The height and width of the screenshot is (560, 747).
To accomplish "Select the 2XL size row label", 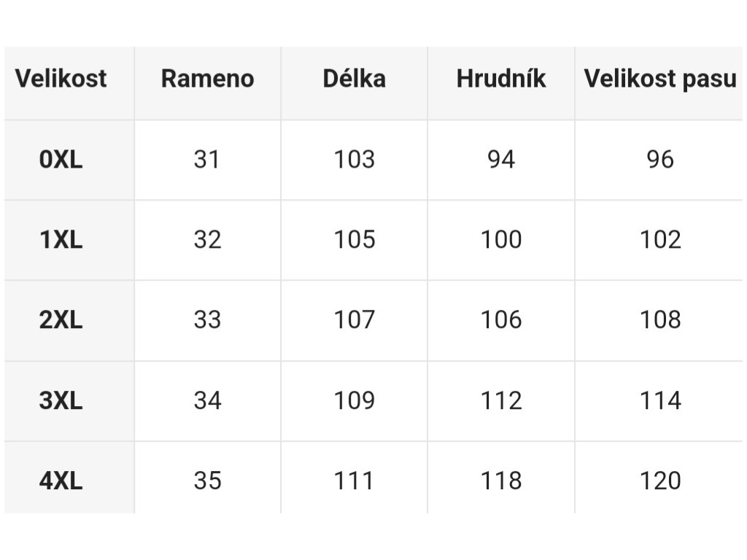I will [61, 319].
